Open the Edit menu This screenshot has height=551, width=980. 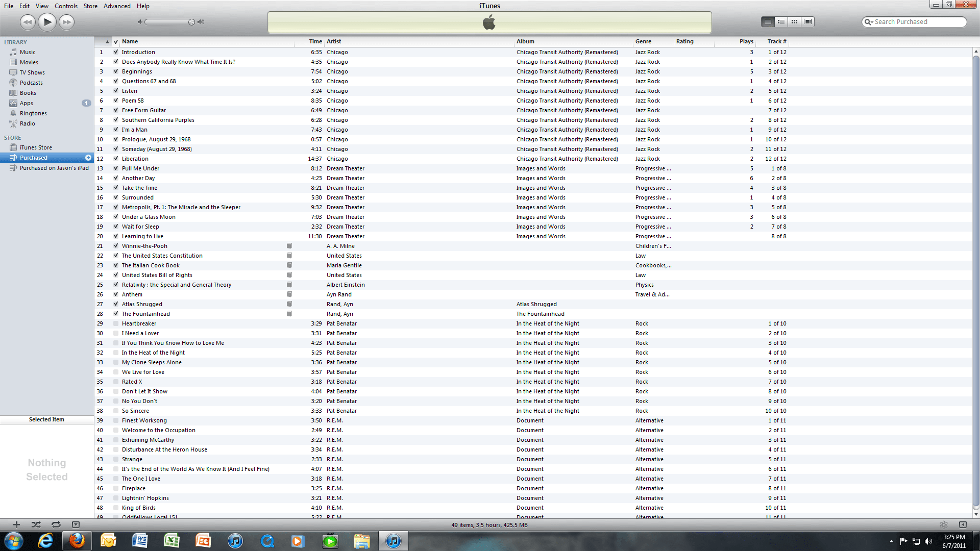[24, 6]
